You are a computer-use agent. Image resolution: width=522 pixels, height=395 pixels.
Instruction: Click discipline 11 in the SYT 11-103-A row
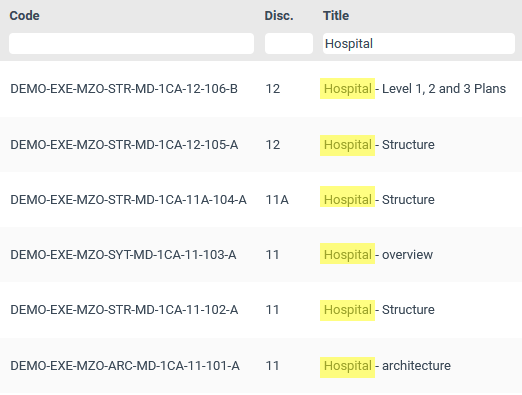pos(272,255)
